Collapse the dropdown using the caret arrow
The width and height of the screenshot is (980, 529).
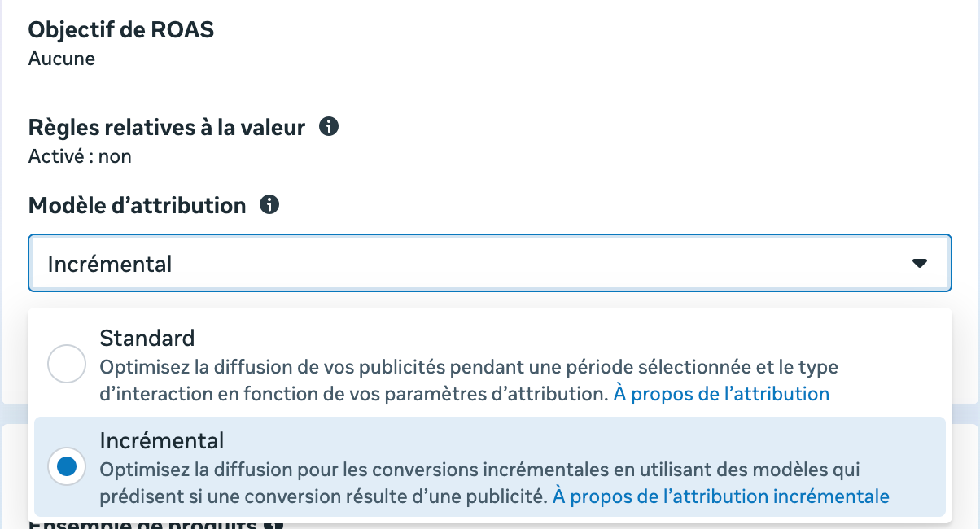pos(920,264)
